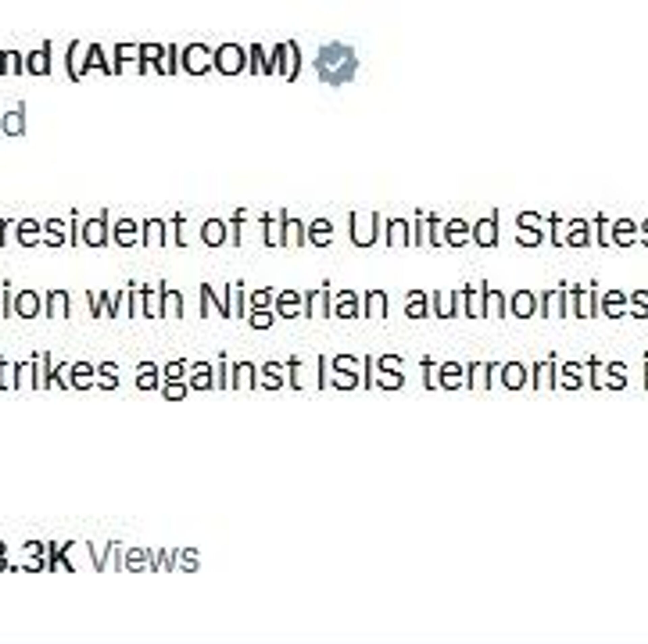Click the verified badge next to AFRICOM
Image resolution: width=648 pixels, height=644 pixels.
pyautogui.click(x=335, y=63)
